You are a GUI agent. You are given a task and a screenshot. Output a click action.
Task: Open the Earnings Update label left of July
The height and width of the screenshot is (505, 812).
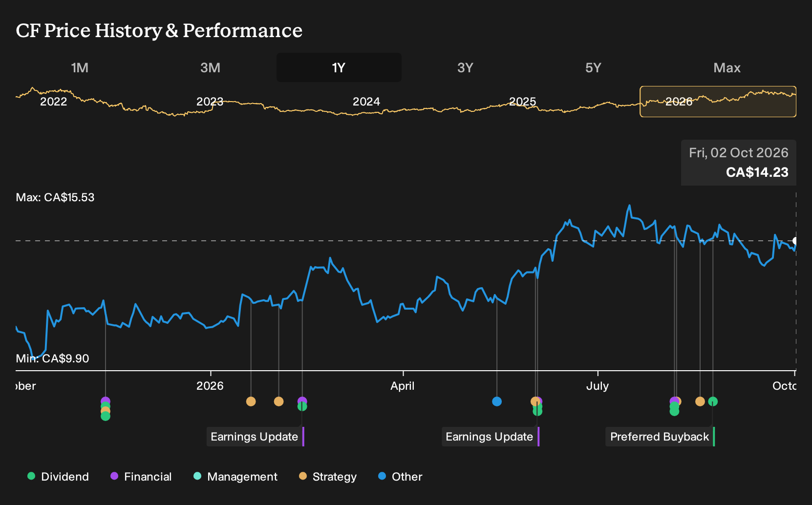click(x=490, y=437)
